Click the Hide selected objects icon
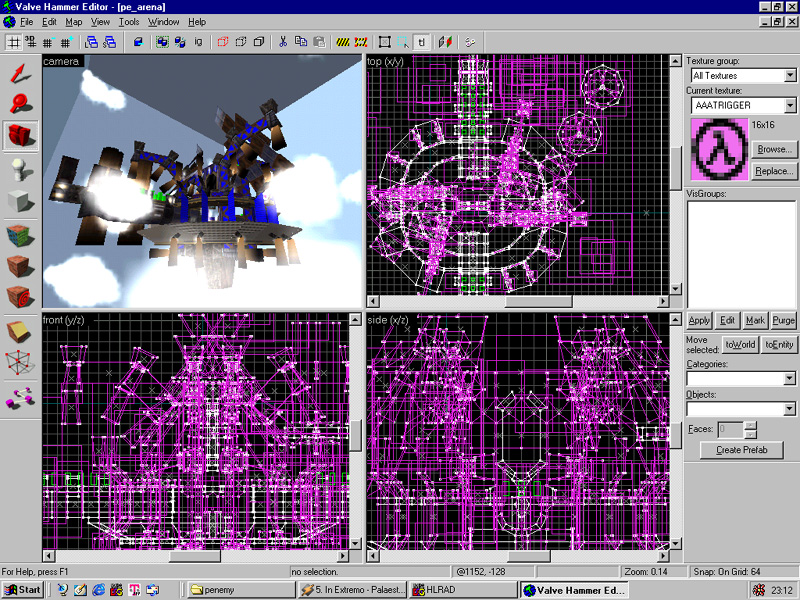Viewport: 800px width, 600px height. click(223, 42)
